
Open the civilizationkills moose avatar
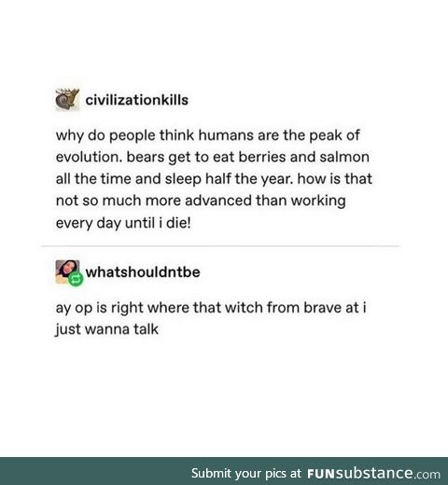(67, 100)
